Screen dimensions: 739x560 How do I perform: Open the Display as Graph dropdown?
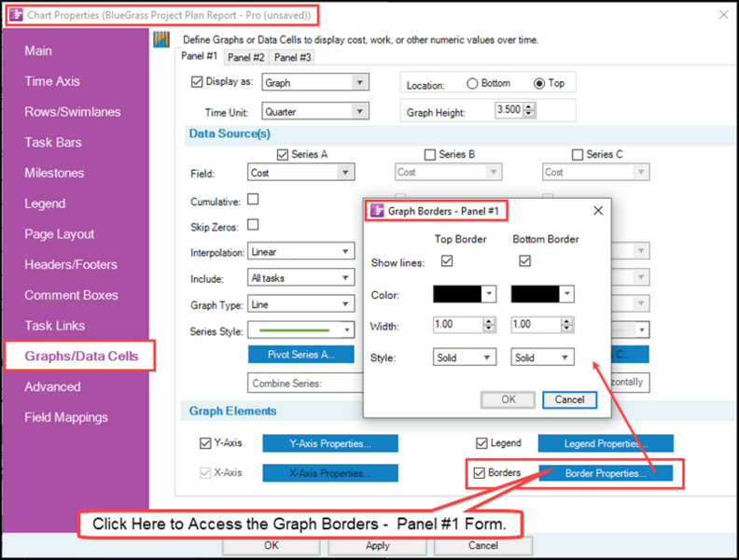[315, 82]
